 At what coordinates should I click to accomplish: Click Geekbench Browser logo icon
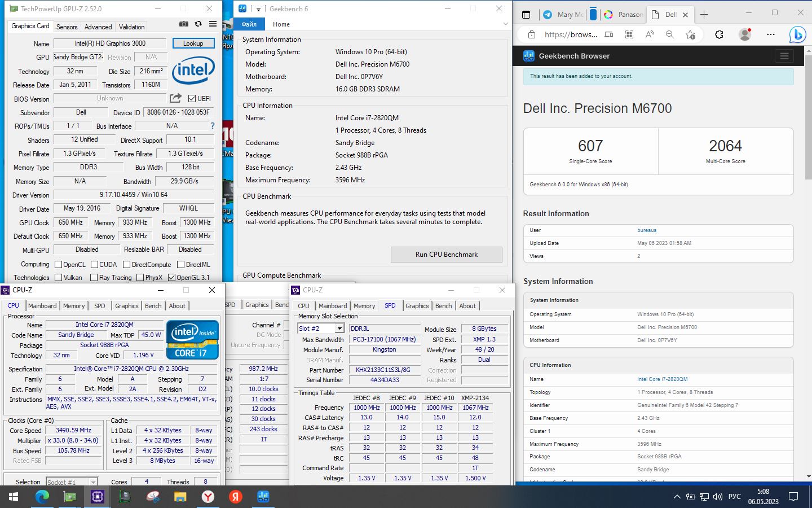point(529,56)
